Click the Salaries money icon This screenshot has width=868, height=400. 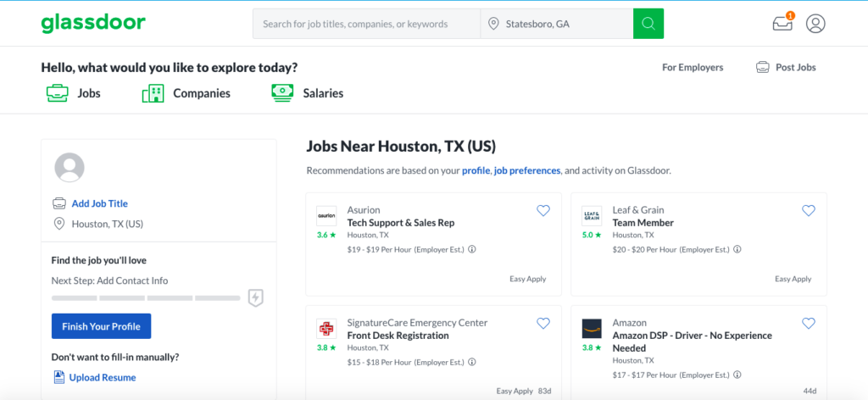pos(282,92)
